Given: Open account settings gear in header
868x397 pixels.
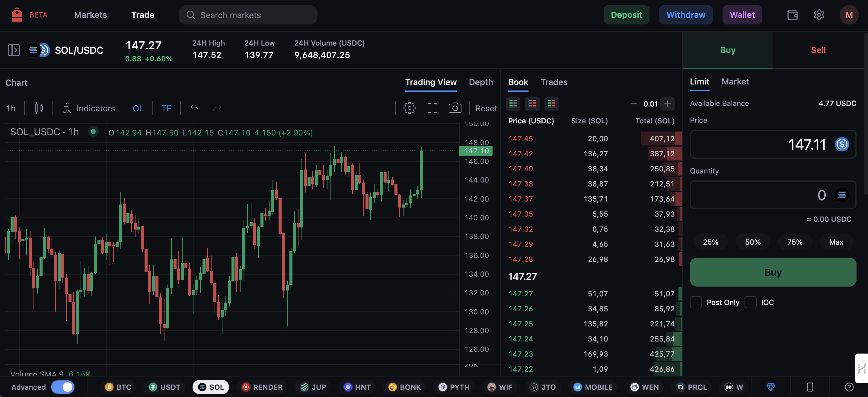Looking at the screenshot, I should (819, 15).
